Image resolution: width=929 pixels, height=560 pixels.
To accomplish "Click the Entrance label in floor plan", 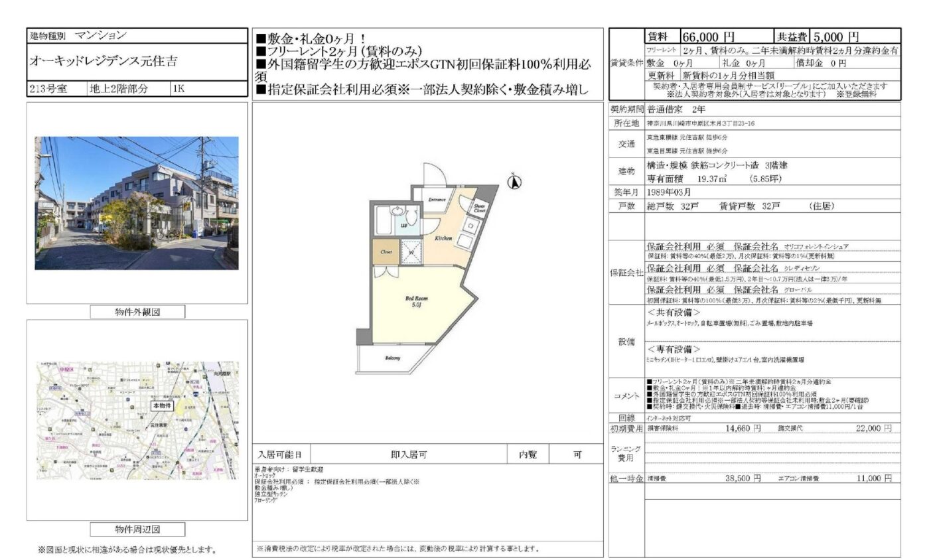I will (x=436, y=199).
